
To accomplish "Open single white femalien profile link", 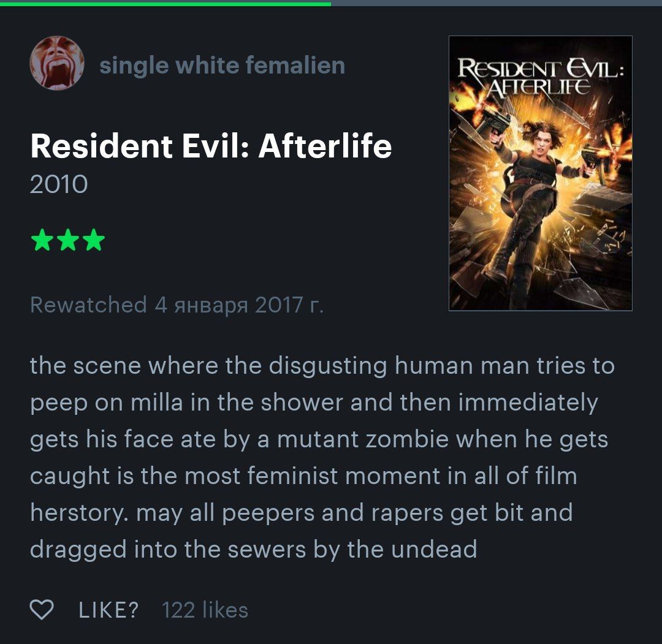I will [x=222, y=66].
